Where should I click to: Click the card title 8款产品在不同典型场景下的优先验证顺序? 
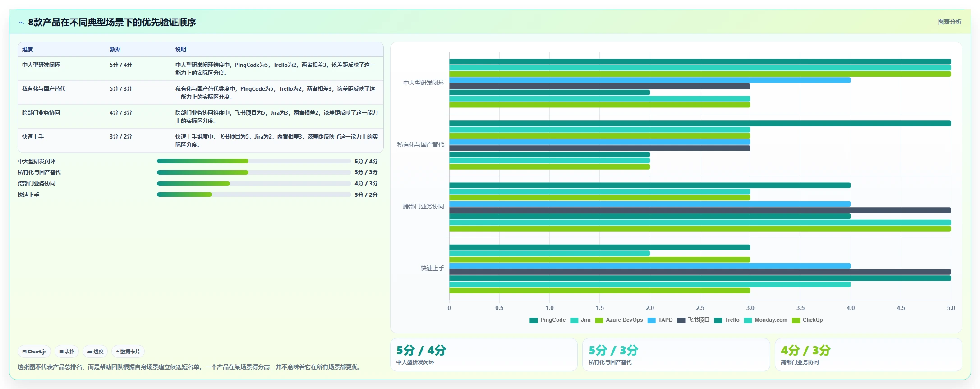[x=112, y=23]
